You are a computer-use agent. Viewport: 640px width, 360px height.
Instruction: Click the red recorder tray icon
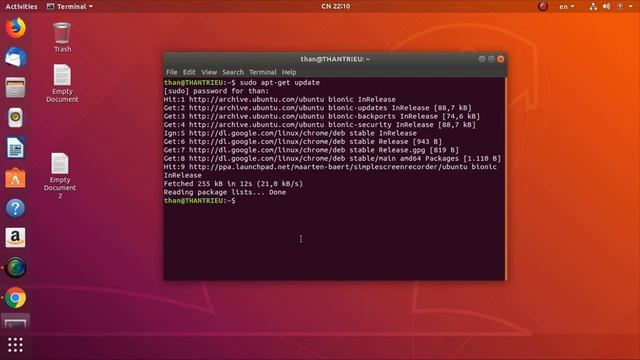[x=542, y=6]
